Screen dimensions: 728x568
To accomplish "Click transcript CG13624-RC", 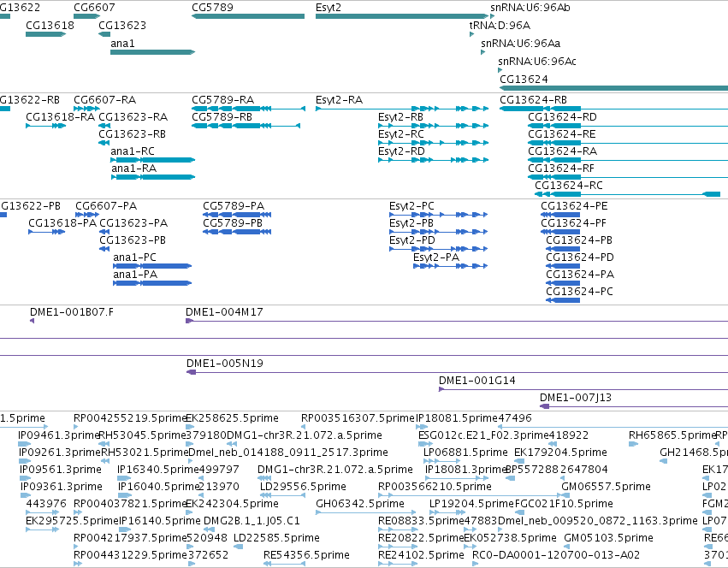I will 569,186.
